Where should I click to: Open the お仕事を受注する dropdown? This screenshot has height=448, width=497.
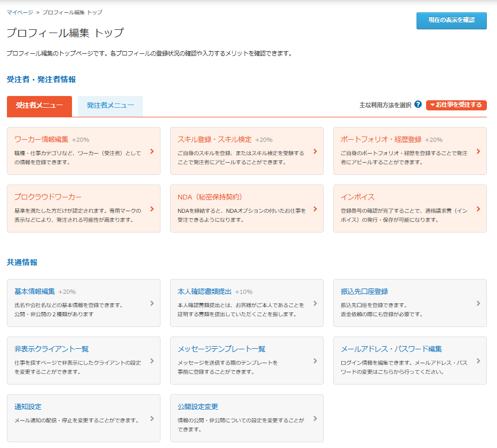(456, 105)
